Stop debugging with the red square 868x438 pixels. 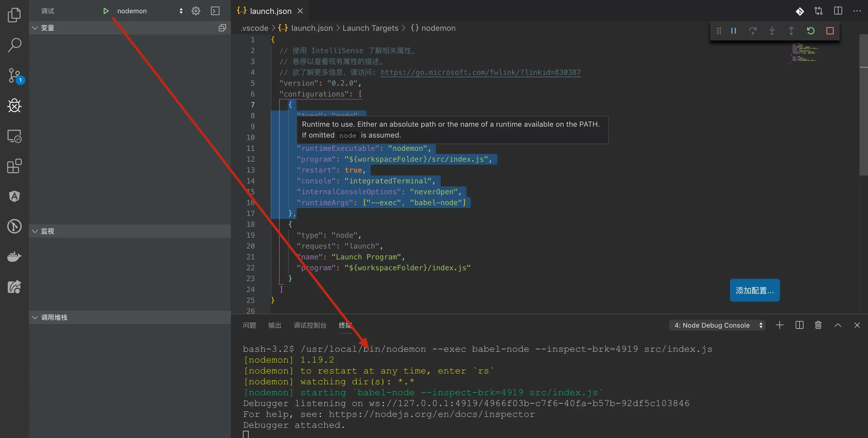click(830, 31)
